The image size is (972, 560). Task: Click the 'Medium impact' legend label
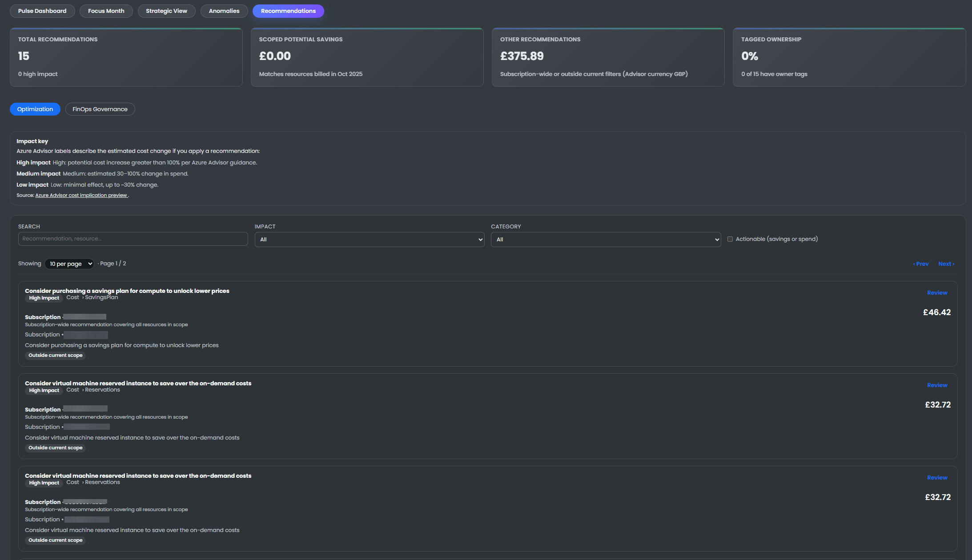click(38, 174)
